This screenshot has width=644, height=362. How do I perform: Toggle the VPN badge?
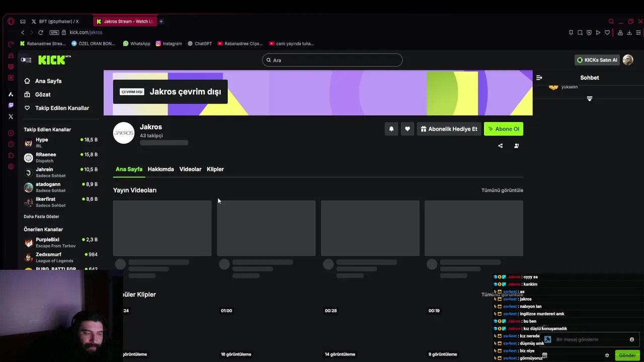54,33
